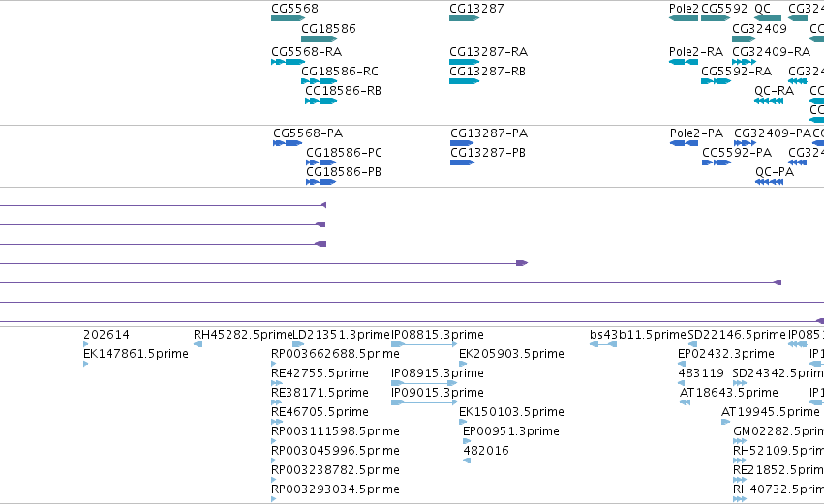Click EST RH45282.5prime

(243, 335)
